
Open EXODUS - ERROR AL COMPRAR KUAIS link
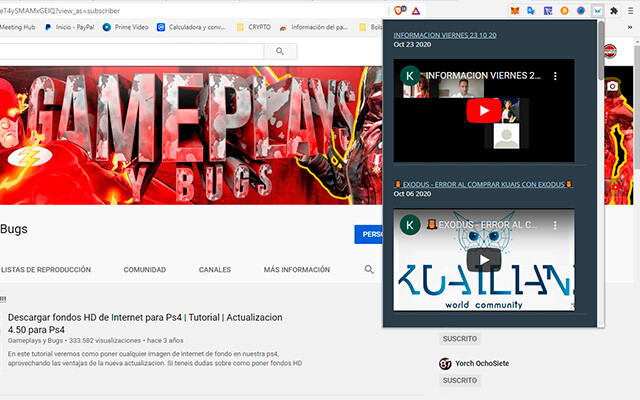pyautogui.click(x=483, y=184)
